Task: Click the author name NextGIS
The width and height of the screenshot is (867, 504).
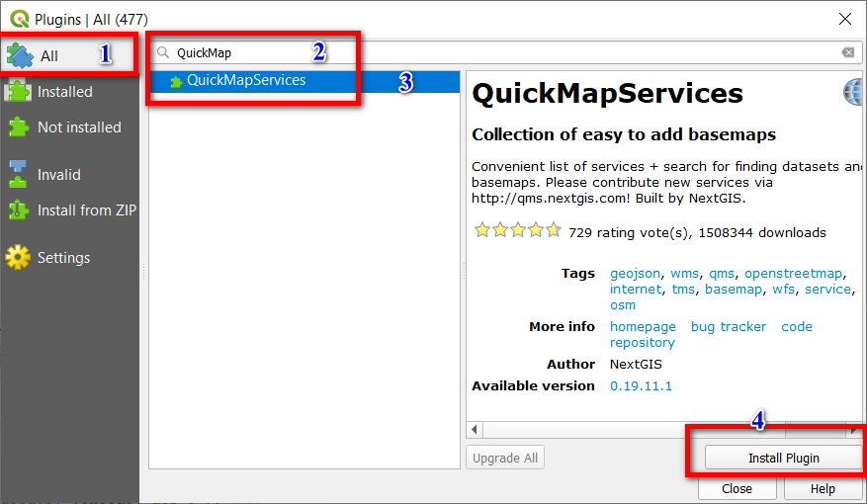Action: 636,365
